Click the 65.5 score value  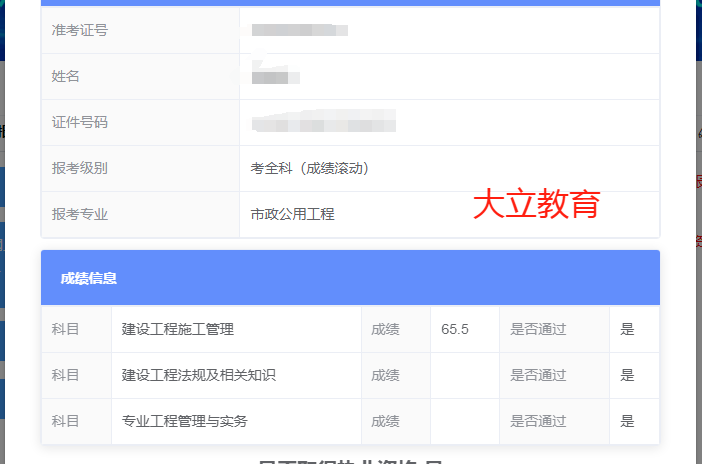coord(455,329)
